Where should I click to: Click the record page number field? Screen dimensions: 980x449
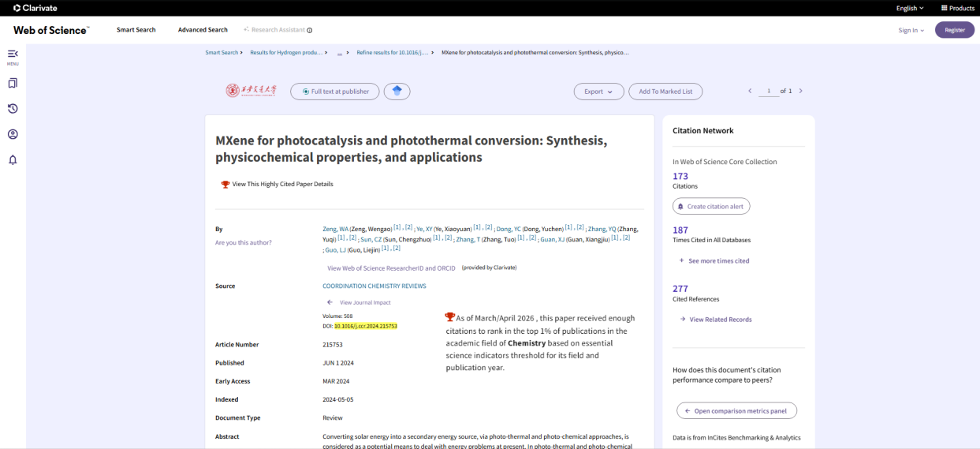coord(768,92)
